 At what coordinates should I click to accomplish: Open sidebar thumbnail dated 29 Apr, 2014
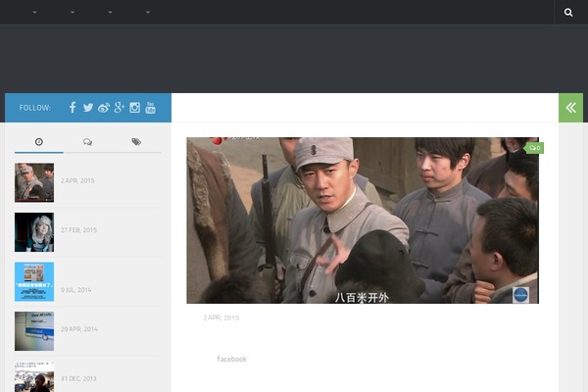pyautogui.click(x=34, y=331)
